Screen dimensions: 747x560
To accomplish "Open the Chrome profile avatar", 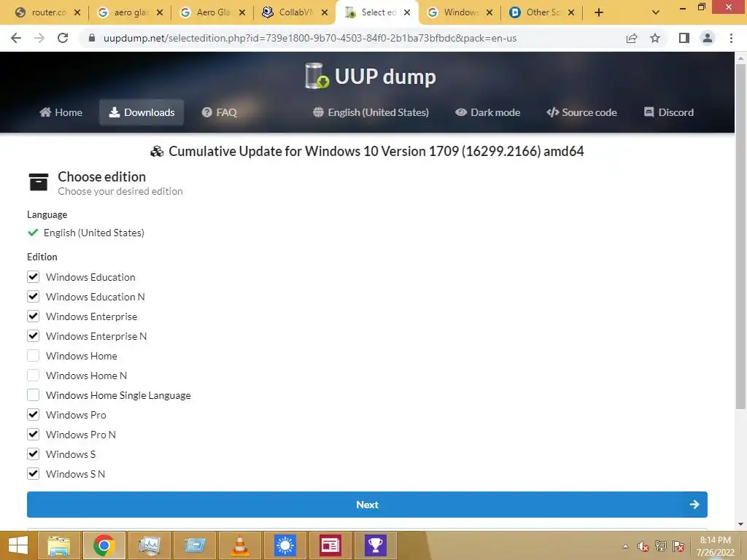I will [708, 38].
